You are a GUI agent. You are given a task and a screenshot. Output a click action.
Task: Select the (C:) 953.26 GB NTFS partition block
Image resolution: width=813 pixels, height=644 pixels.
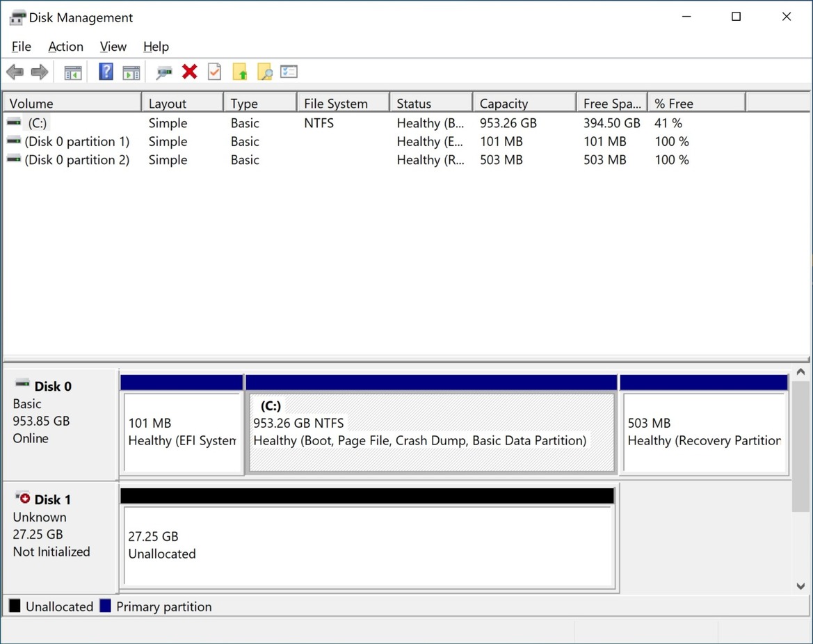[x=432, y=432]
